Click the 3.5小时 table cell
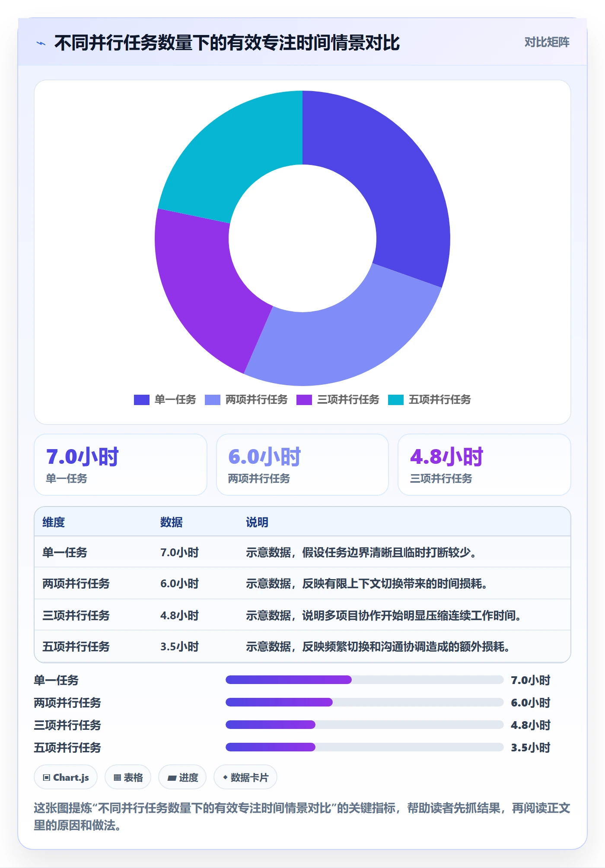 coord(179,646)
